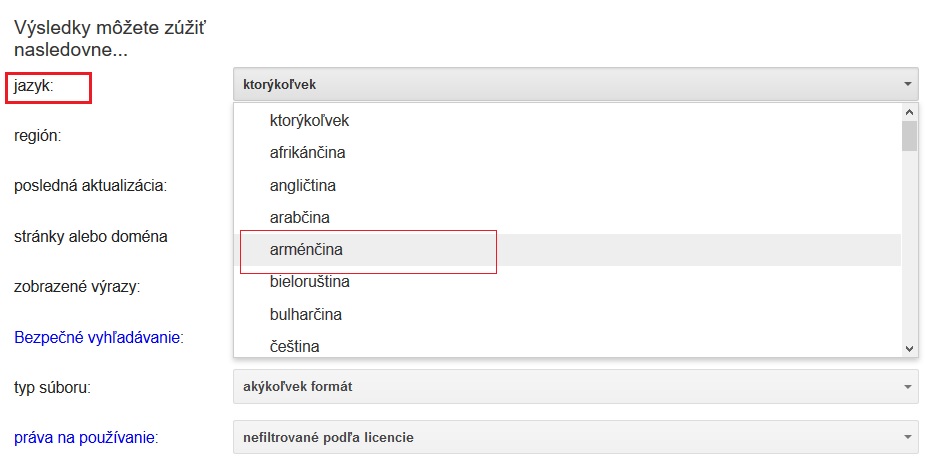Open the 'typ súboru' format dropdown
Image resolution: width=933 pixels, height=466 pixels.
coord(574,386)
